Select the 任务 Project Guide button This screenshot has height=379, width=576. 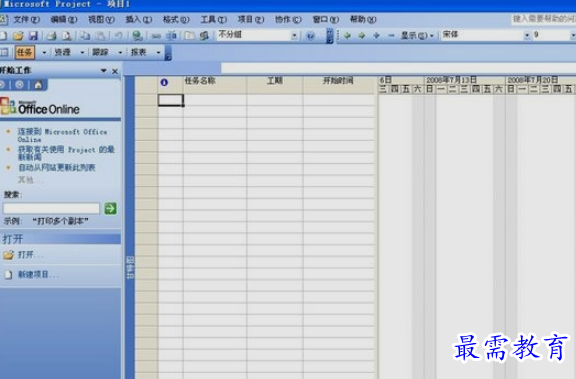click(25, 53)
